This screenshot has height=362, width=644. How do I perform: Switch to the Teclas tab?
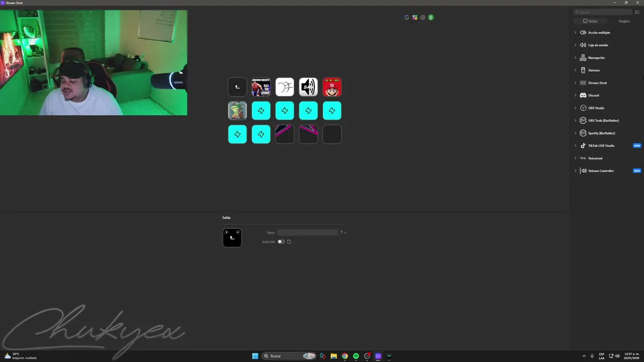click(x=590, y=21)
